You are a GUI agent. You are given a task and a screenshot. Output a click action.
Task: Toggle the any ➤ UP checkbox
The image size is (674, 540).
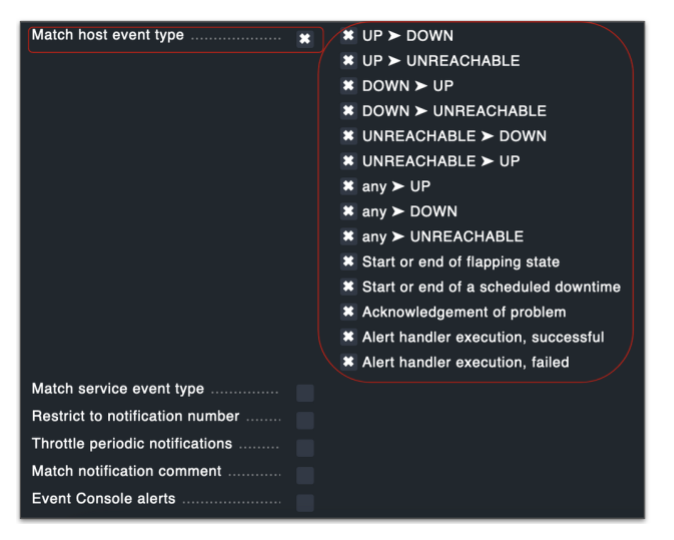pyautogui.click(x=348, y=186)
